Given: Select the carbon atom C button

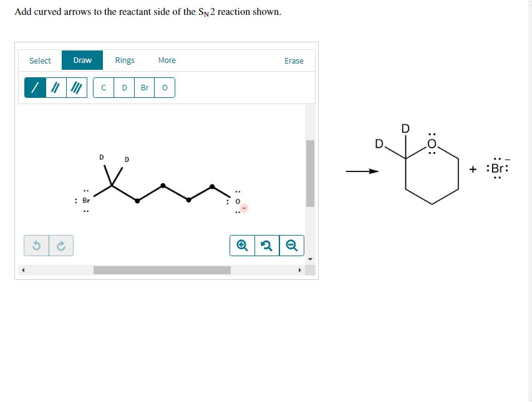Looking at the screenshot, I should (104, 87).
